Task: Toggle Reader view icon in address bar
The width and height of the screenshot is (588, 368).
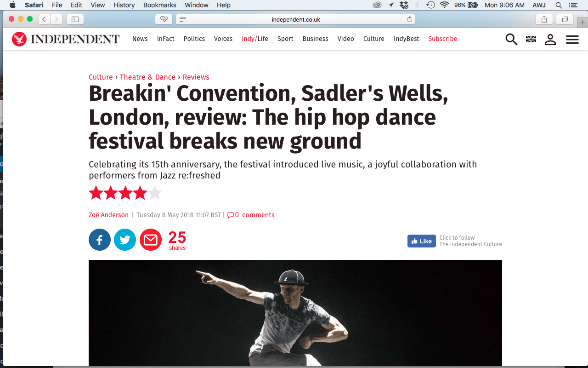Action: tap(183, 19)
